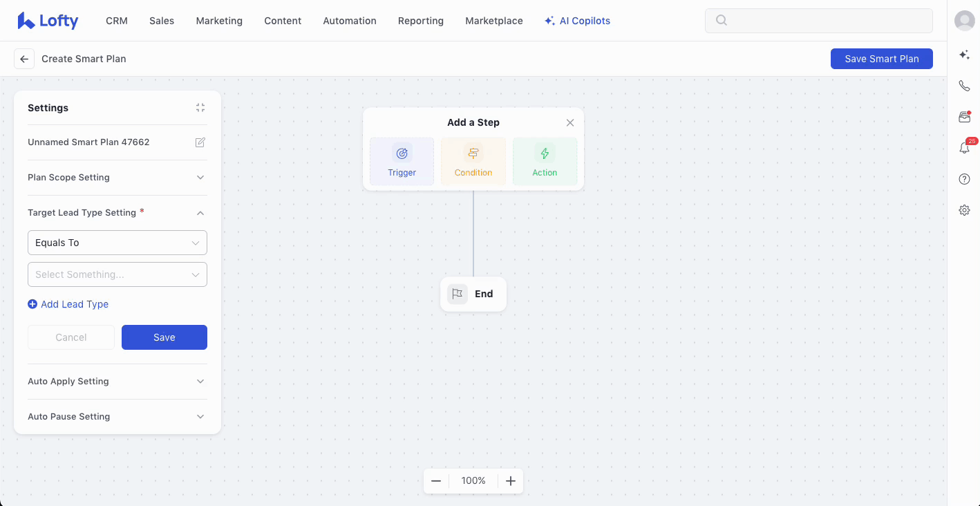Screen dimensions: 980x506
Task: Click the Add Lead Type link
Action: click(68, 304)
